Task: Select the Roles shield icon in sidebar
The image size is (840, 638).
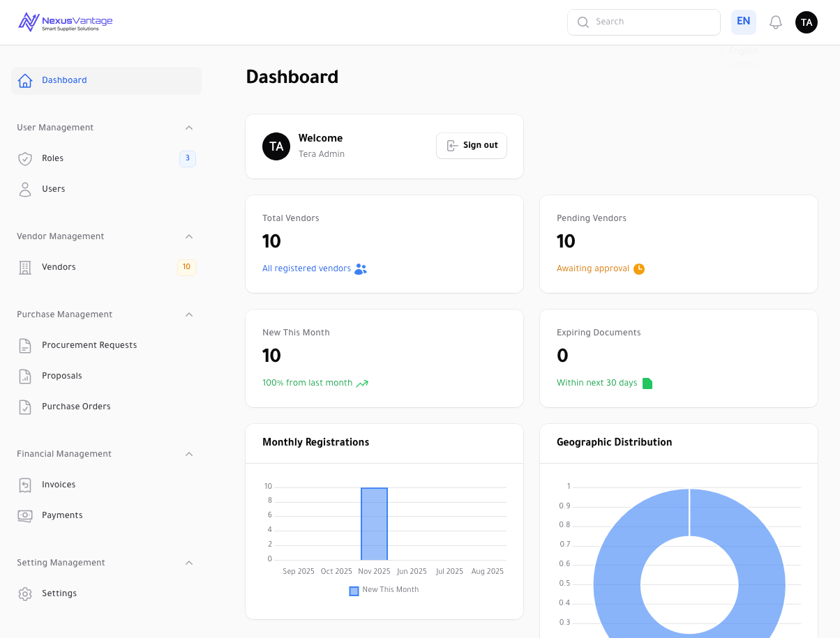Action: pyautogui.click(x=26, y=158)
